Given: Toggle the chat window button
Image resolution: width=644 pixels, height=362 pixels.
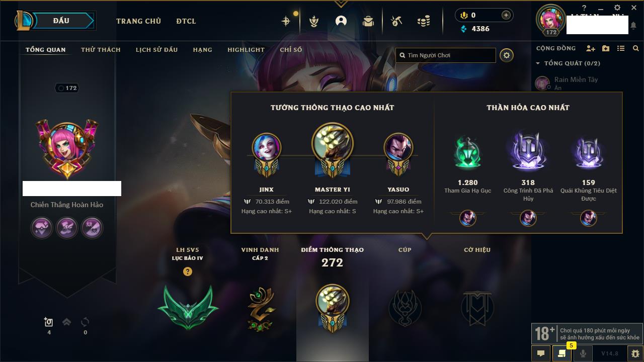Looking at the screenshot, I should click(x=541, y=353).
